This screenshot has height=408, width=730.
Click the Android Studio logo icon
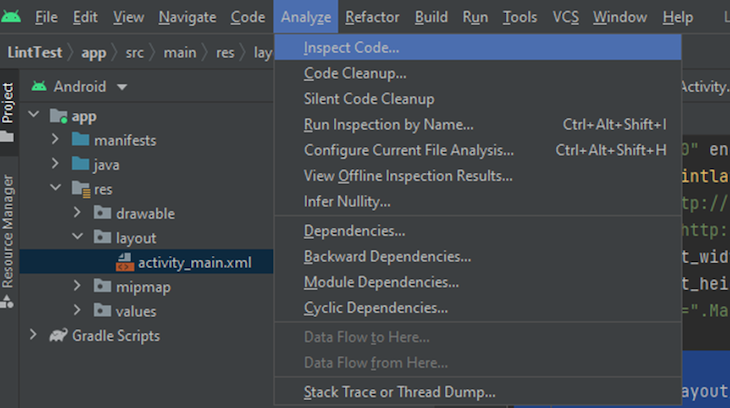point(13,17)
